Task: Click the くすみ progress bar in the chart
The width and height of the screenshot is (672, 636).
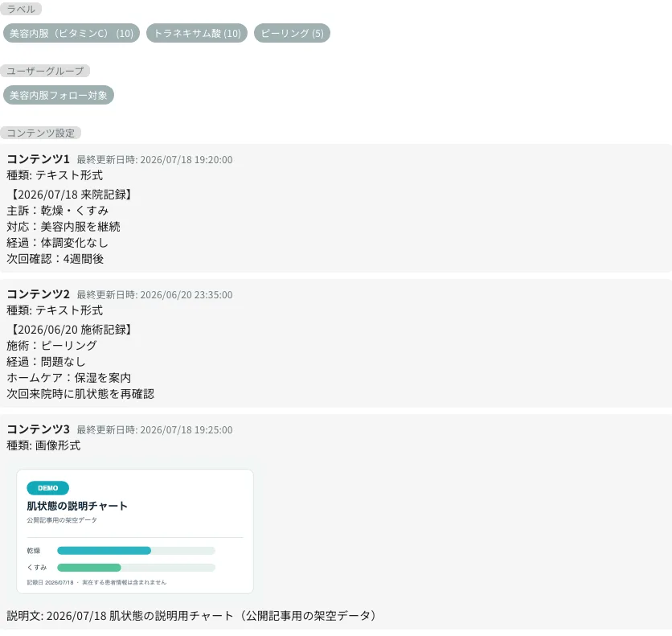Action: pyautogui.click(x=136, y=568)
